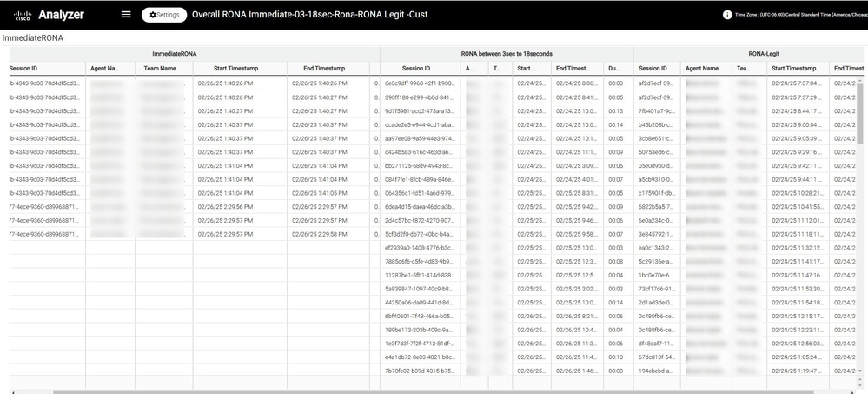Select session ID 064356c1-fd51-4a6d-979
This screenshot has height=394, width=868.
pyautogui.click(x=419, y=193)
